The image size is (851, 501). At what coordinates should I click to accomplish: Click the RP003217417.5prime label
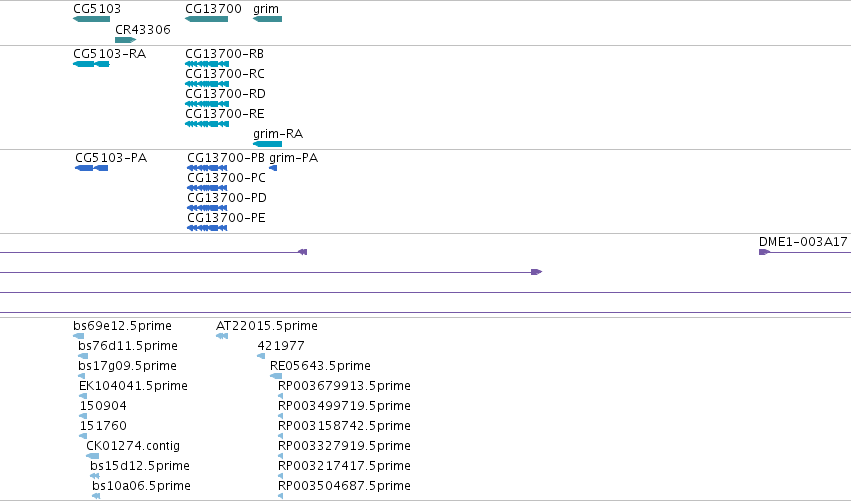[x=344, y=467]
